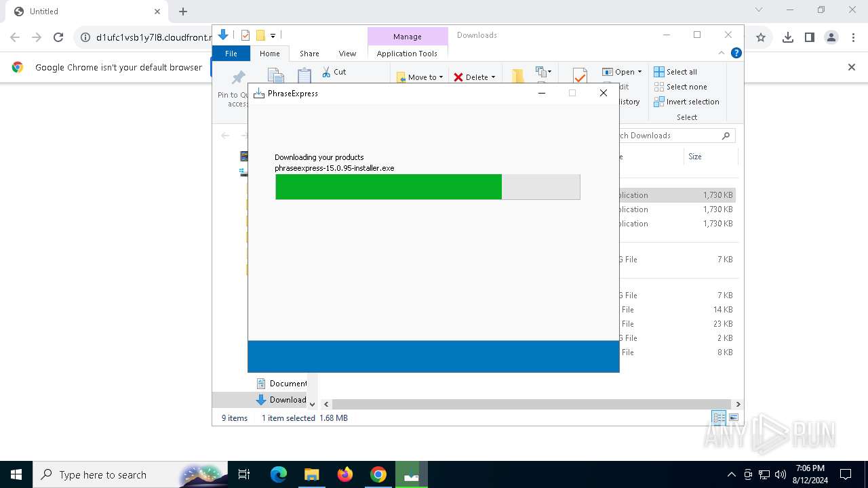The height and width of the screenshot is (488, 868).
Task: Show hidden system tray icons
Action: 731,474
